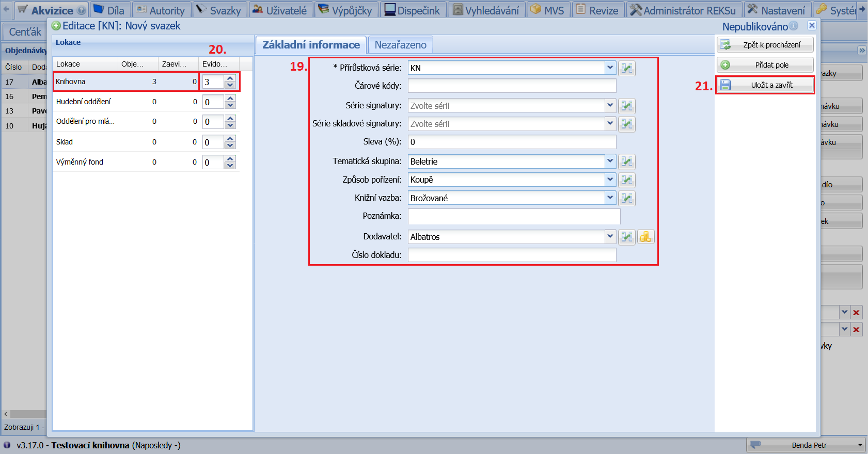Image resolution: width=868 pixels, height=454 pixels.
Task: Open Přírůstková série dropdown
Action: click(x=610, y=68)
